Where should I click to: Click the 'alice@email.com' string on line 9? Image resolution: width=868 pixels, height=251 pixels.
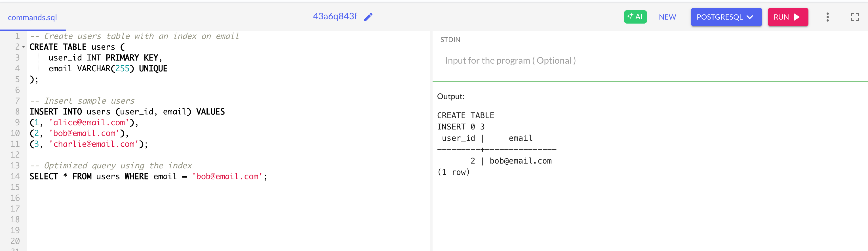89,122
